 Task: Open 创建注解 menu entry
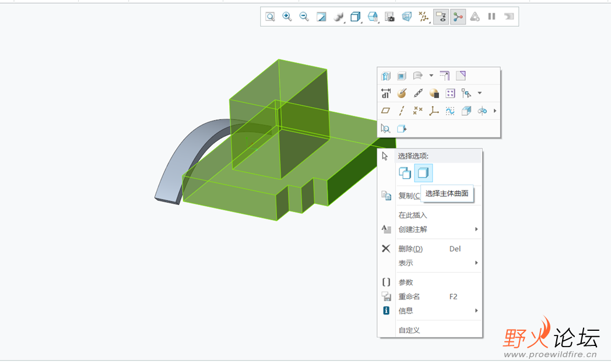click(413, 229)
